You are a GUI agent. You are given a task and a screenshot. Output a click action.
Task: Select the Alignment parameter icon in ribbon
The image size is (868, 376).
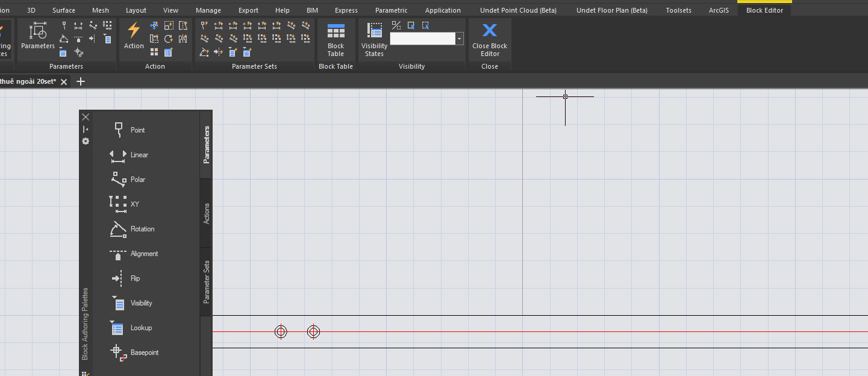point(79,39)
